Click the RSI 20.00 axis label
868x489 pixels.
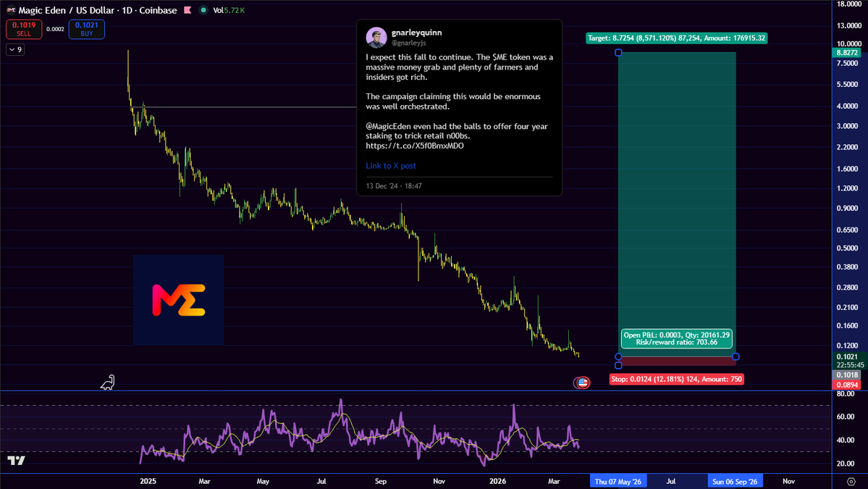(x=846, y=464)
